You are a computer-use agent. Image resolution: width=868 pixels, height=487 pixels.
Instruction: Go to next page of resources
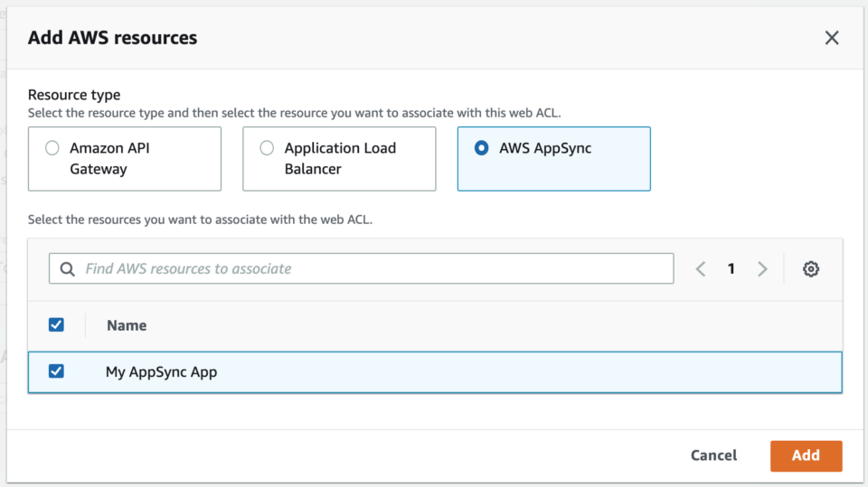click(762, 269)
